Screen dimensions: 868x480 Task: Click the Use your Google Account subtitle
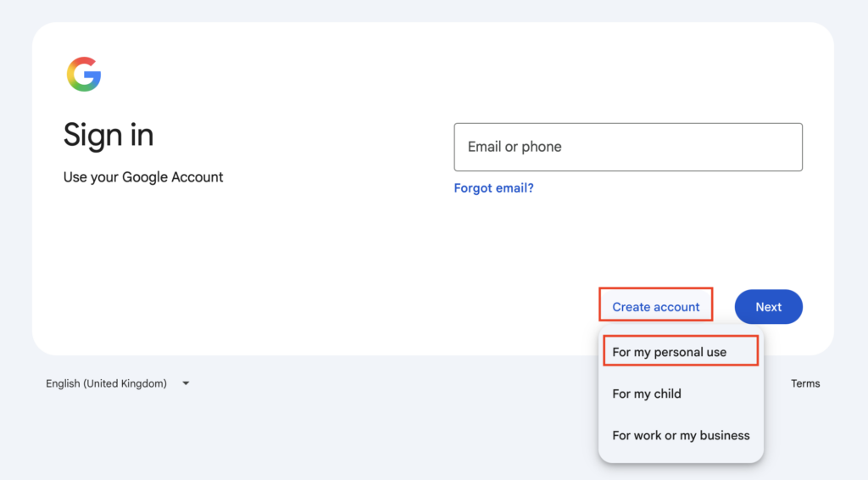(142, 177)
